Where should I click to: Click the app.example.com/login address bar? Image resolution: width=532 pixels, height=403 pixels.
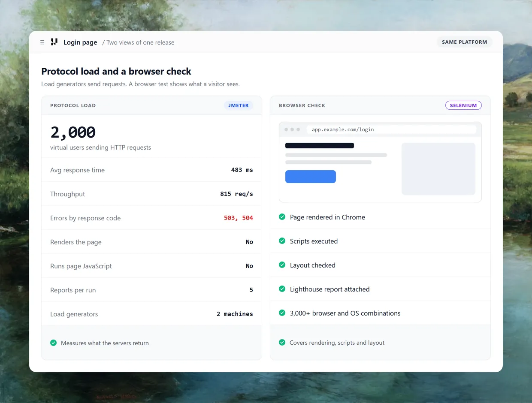pyautogui.click(x=391, y=129)
